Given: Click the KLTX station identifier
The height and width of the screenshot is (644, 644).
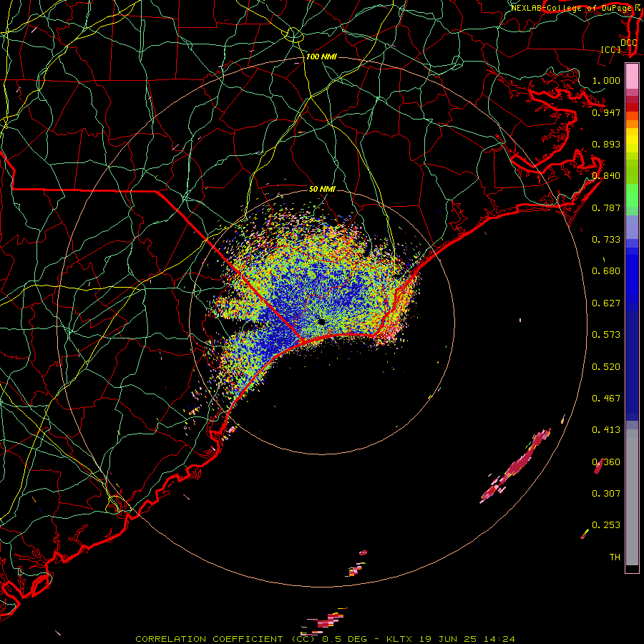Looking at the screenshot, I should pyautogui.click(x=401, y=639).
